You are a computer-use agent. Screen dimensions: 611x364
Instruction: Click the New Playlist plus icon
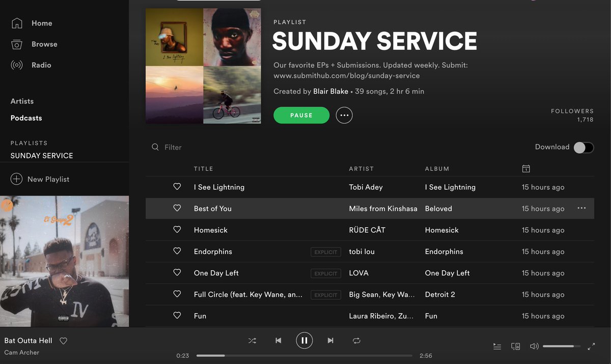[x=16, y=179]
